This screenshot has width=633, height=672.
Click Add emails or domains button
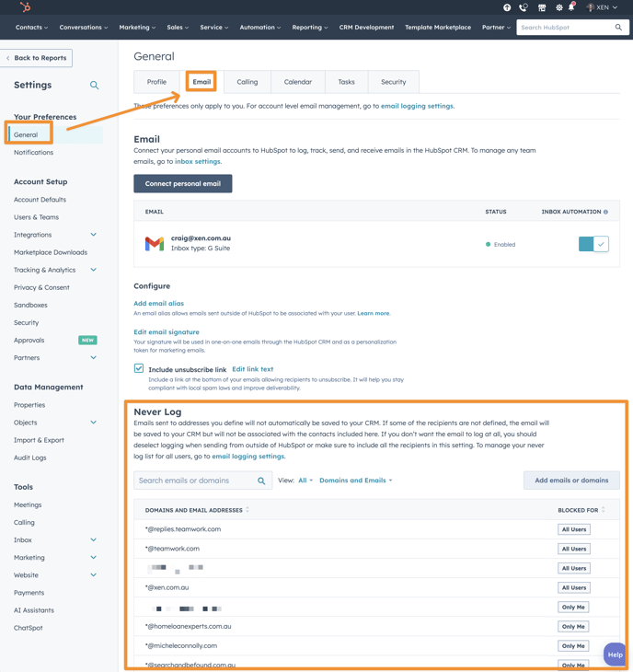coord(571,481)
